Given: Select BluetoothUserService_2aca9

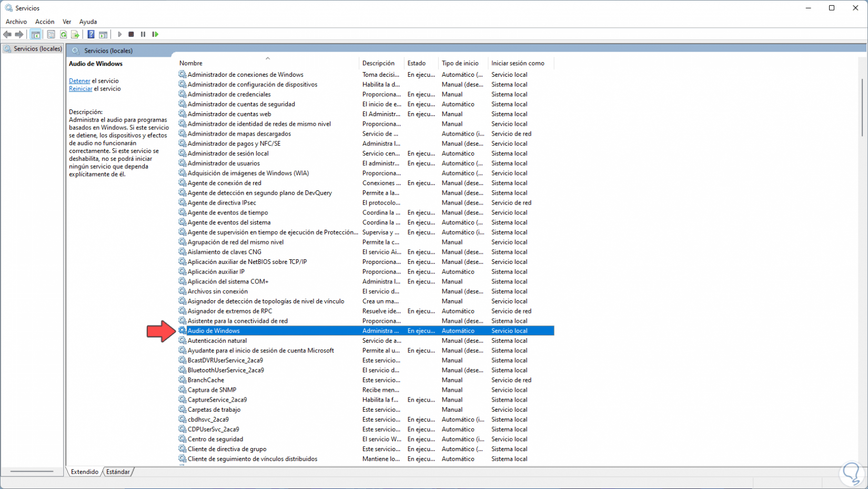Looking at the screenshot, I should point(226,370).
